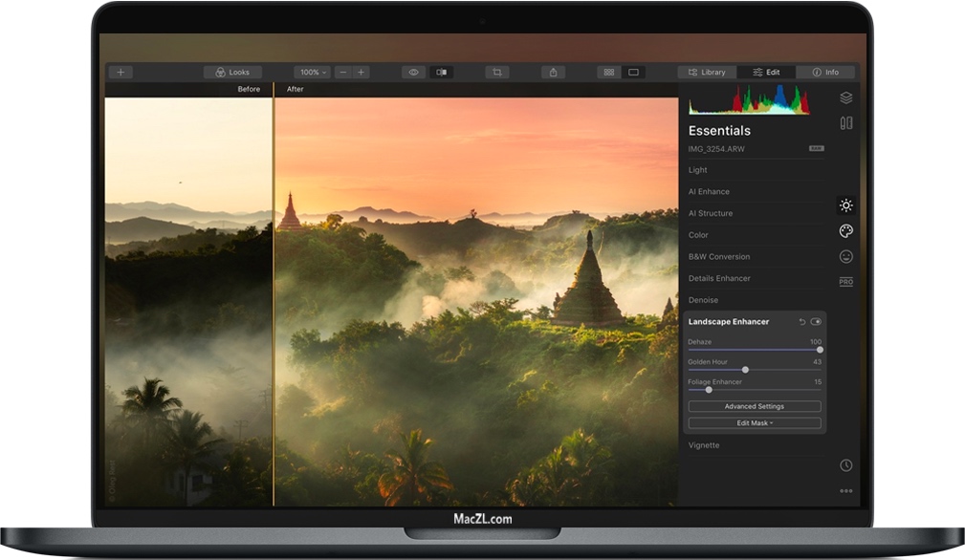
Task: Open the 100% zoom level dropdown
Action: click(312, 72)
